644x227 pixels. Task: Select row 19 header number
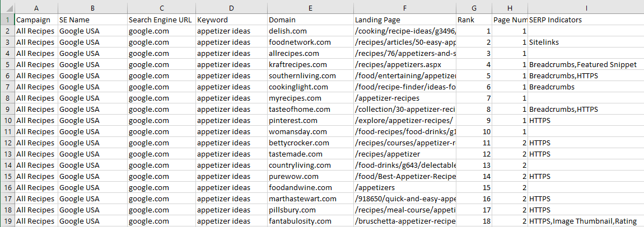7,221
